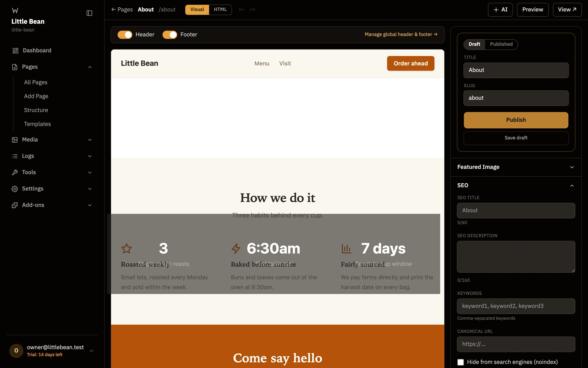
Task: Open Templates in sidebar
Action: point(37,124)
